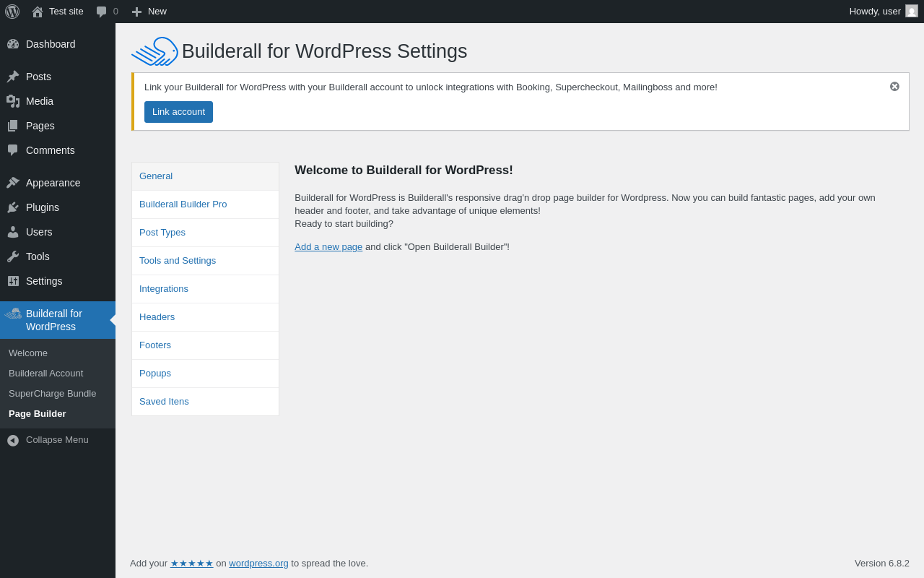The height and width of the screenshot is (578, 924).
Task: Click the Pages icon in sidebar
Action: [13, 126]
